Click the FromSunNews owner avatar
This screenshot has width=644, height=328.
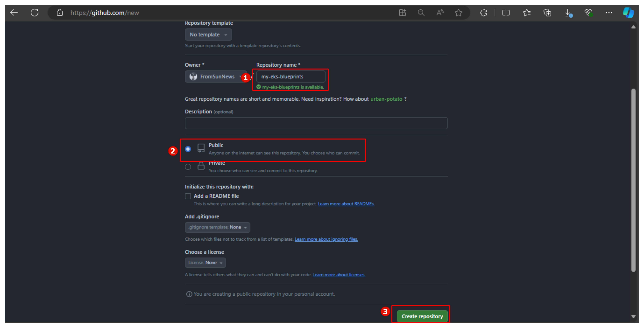pyautogui.click(x=193, y=76)
